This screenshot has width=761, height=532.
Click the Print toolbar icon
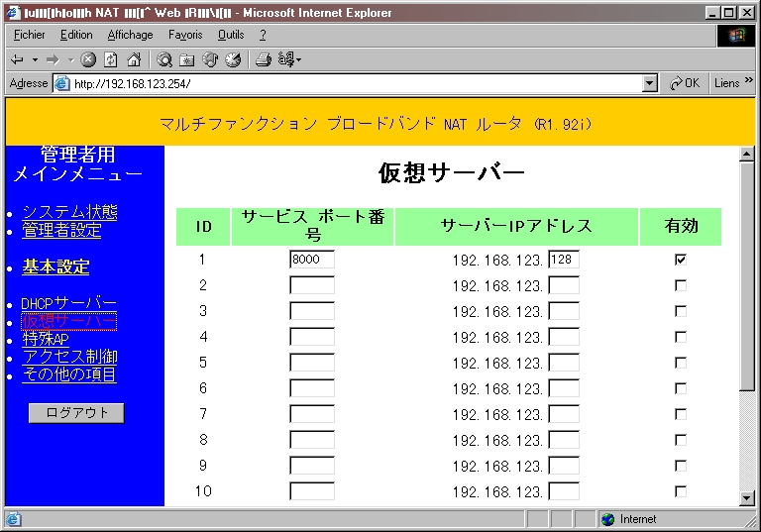click(x=264, y=59)
